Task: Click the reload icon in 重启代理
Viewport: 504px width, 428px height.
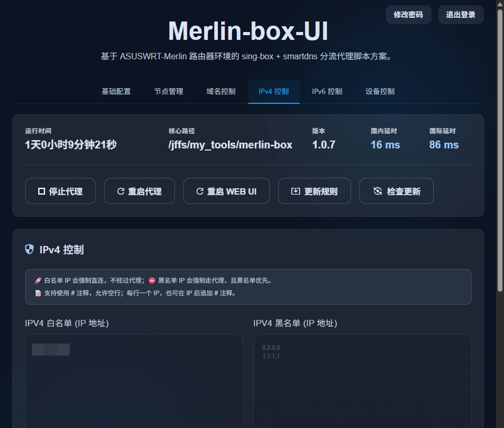Action: (x=120, y=191)
